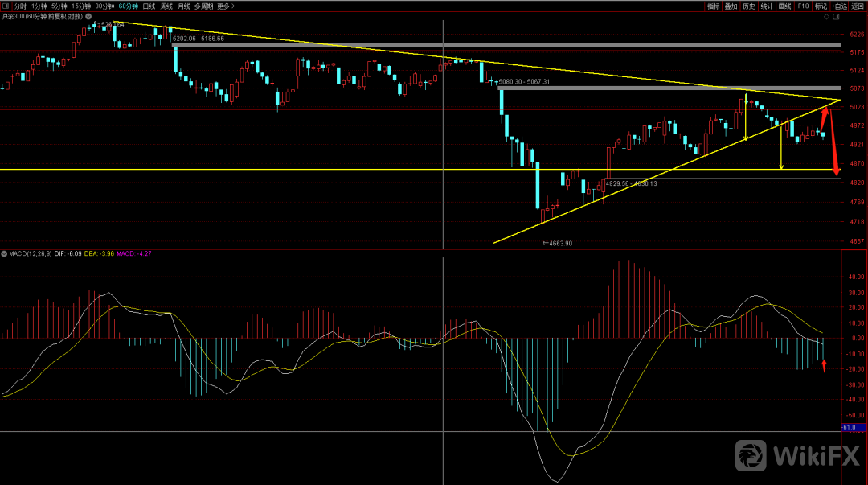Viewport: 868px width, 485px height.
Task: Click the panel layout icon at top-left
Action: [x=6, y=6]
